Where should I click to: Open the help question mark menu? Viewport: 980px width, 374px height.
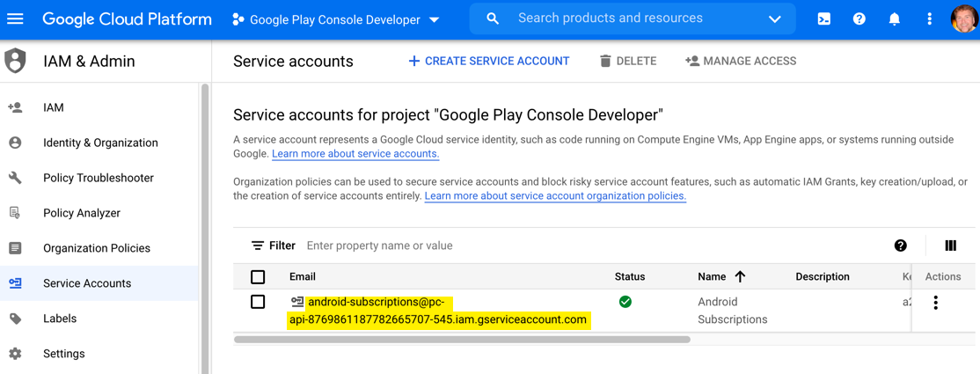point(859,18)
